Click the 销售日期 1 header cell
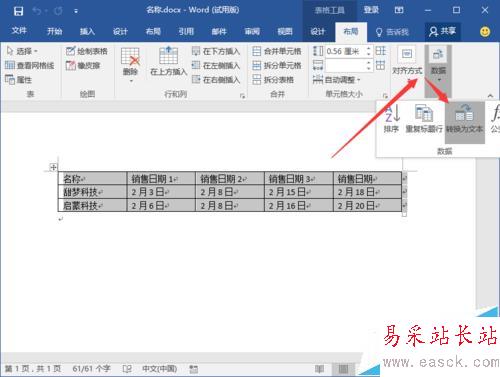This screenshot has height=377, width=500. tap(161, 179)
